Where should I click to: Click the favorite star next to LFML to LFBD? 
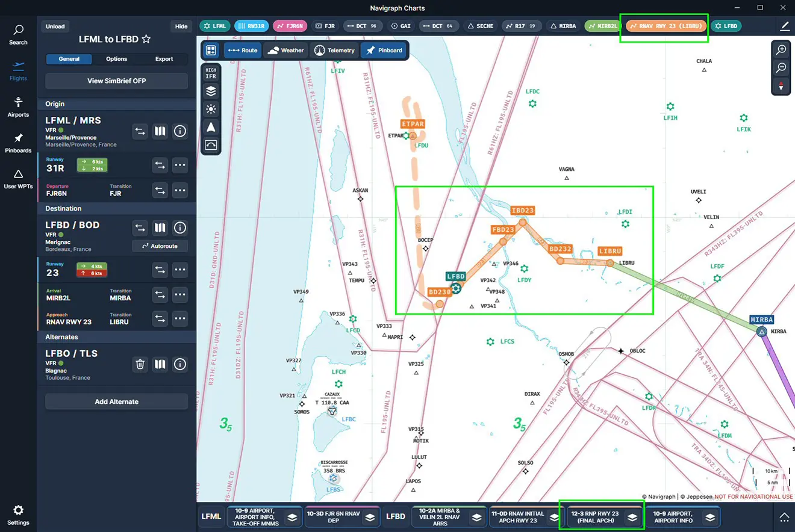coord(146,39)
